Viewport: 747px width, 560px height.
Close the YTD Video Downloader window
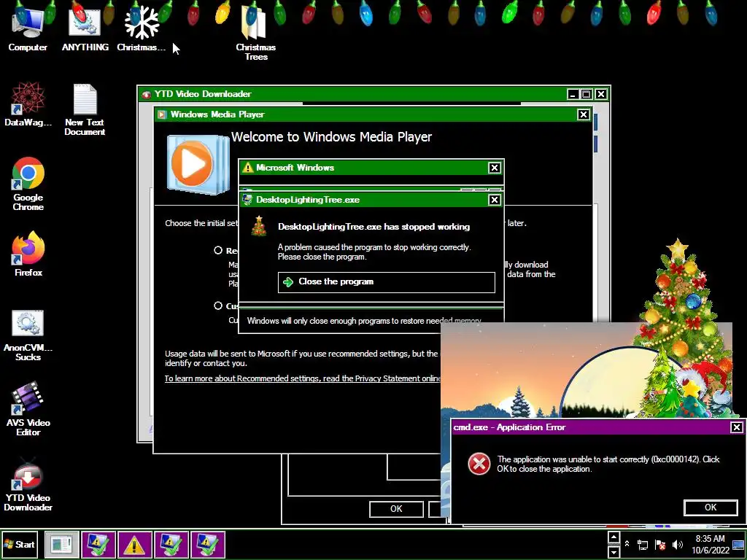pyautogui.click(x=601, y=94)
